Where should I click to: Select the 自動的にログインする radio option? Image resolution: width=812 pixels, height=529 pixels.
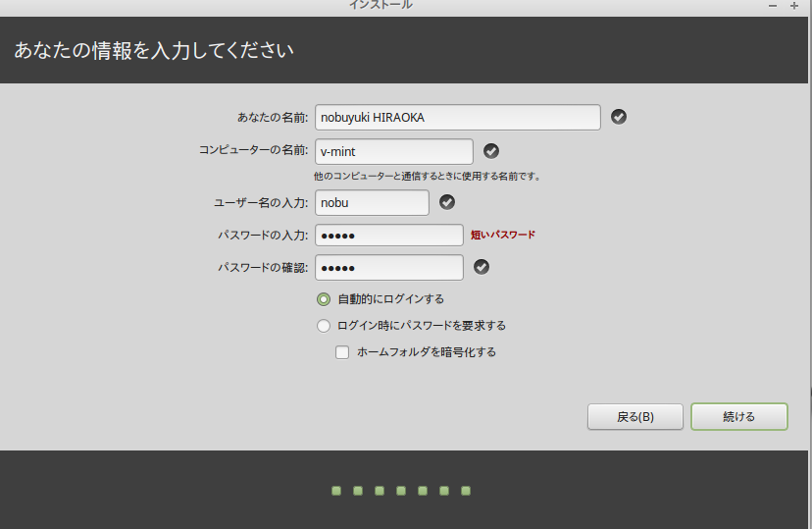pyautogui.click(x=324, y=299)
